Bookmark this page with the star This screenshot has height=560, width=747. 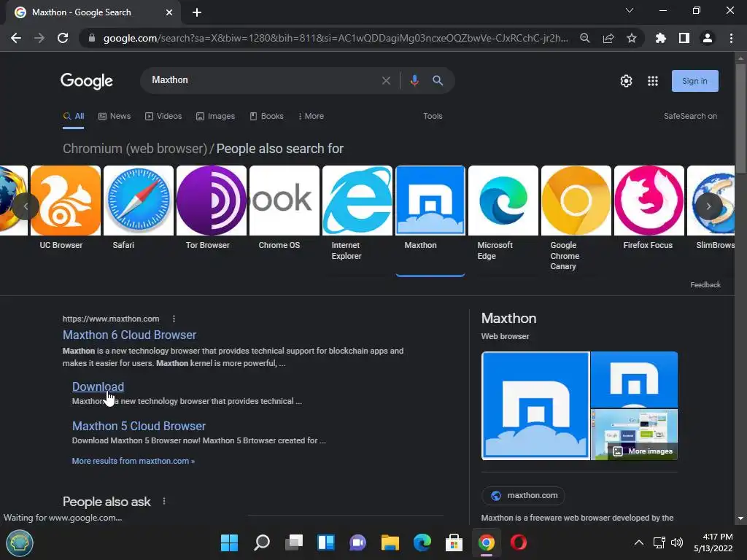click(x=632, y=38)
